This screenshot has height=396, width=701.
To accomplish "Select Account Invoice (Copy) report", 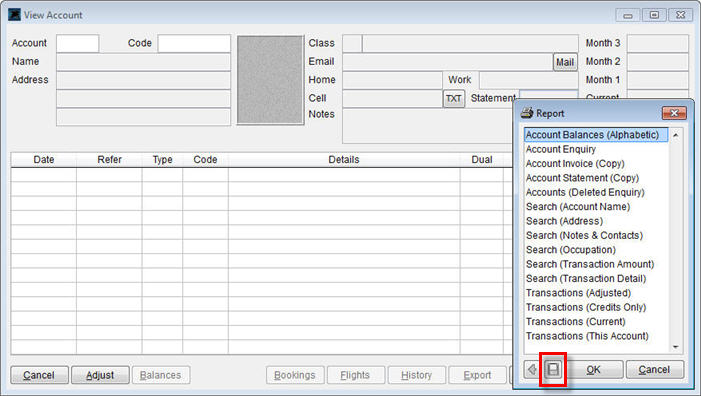I will coord(596,164).
